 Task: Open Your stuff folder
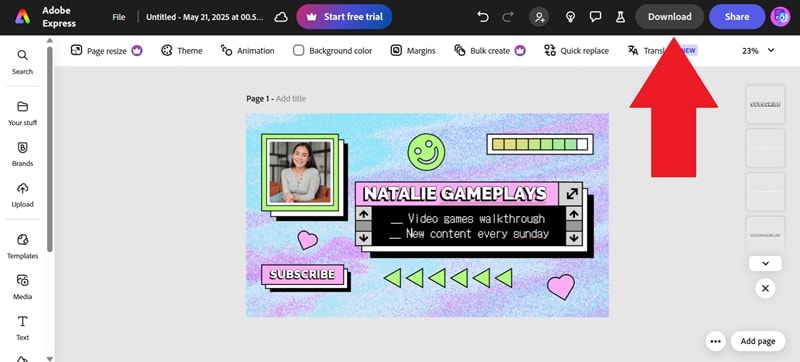click(x=22, y=113)
